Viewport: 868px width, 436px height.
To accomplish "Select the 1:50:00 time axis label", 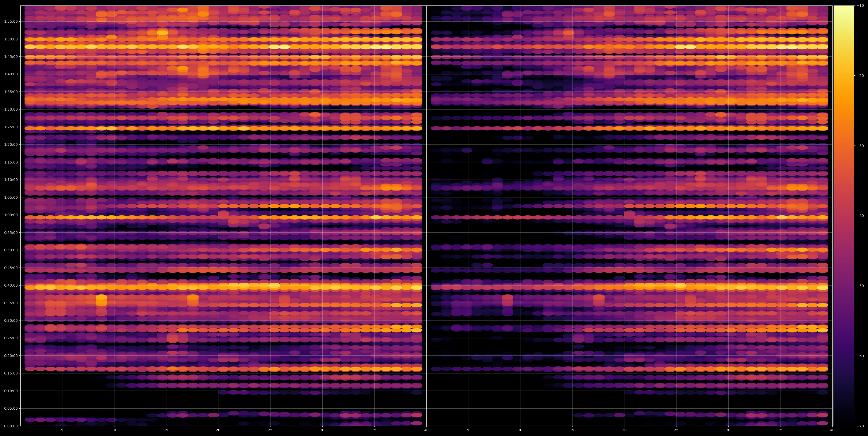I will click(x=11, y=39).
